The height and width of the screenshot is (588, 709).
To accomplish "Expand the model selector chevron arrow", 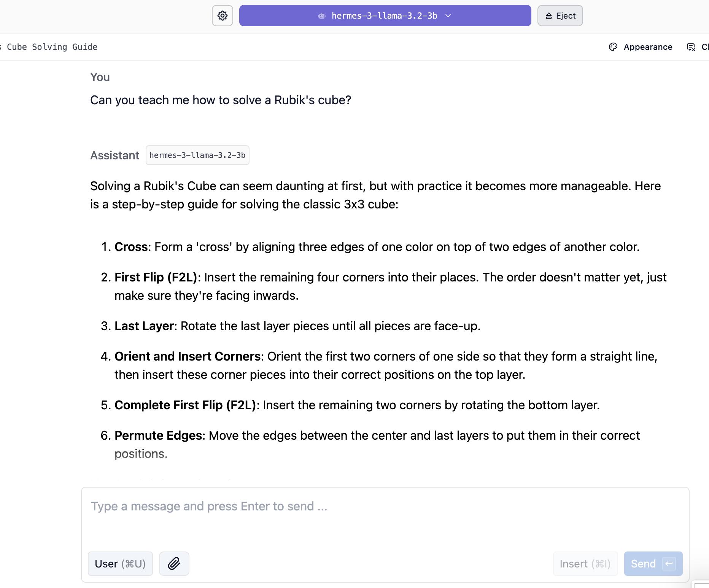I will [x=448, y=16].
